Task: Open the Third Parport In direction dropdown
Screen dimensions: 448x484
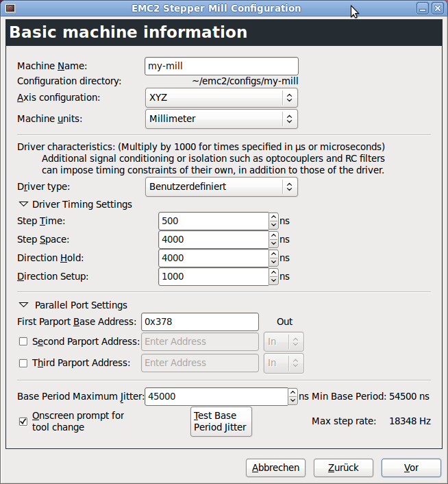Action: click(x=284, y=363)
